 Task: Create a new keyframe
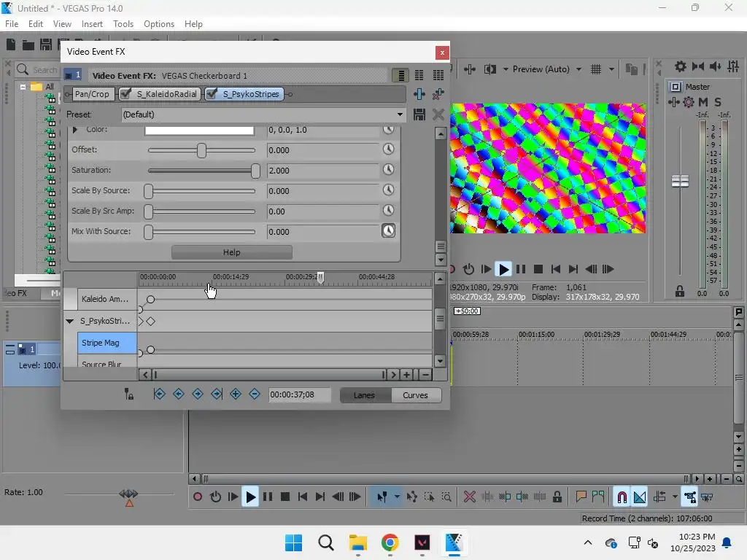[x=236, y=394]
